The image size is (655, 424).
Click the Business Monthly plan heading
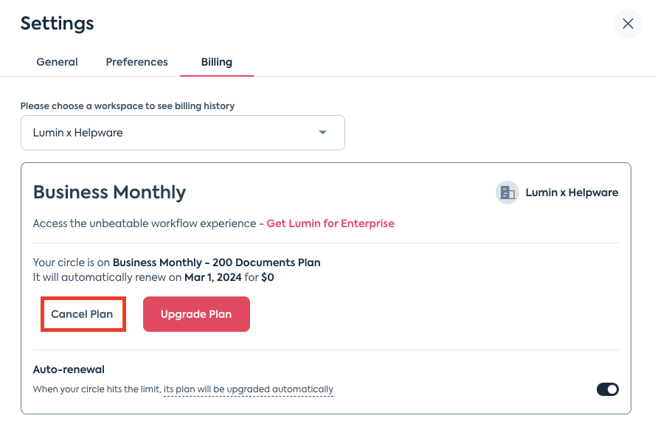(109, 192)
